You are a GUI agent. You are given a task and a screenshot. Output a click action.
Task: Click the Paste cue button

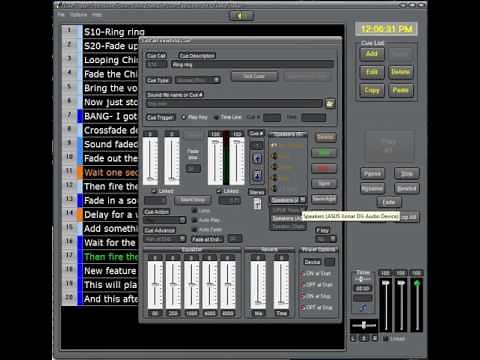click(x=401, y=90)
